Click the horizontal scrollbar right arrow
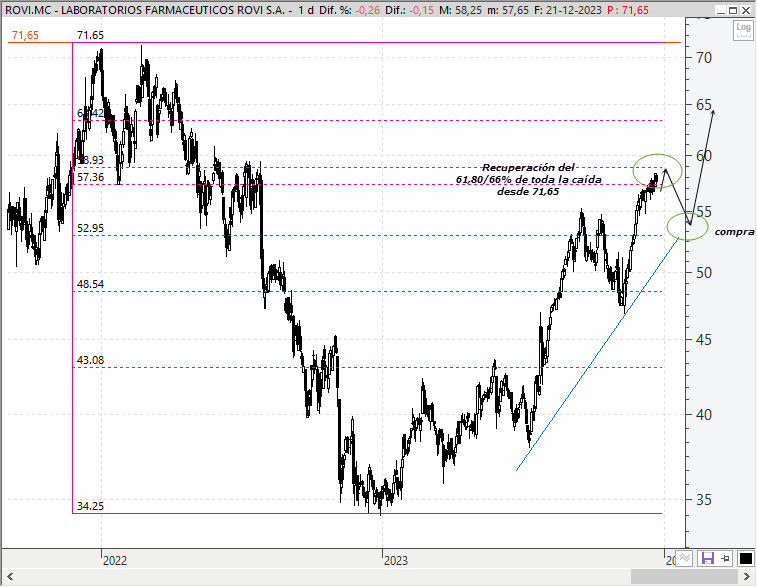Image resolution: width=757 pixels, height=587 pixels. [746, 576]
